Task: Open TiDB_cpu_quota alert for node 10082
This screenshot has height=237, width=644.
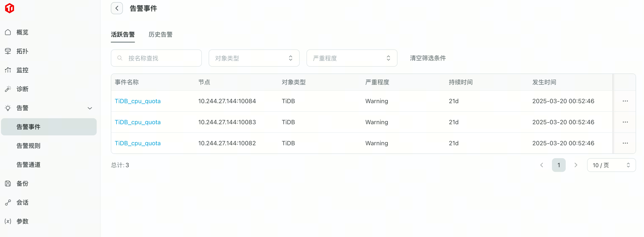Action: point(138,143)
